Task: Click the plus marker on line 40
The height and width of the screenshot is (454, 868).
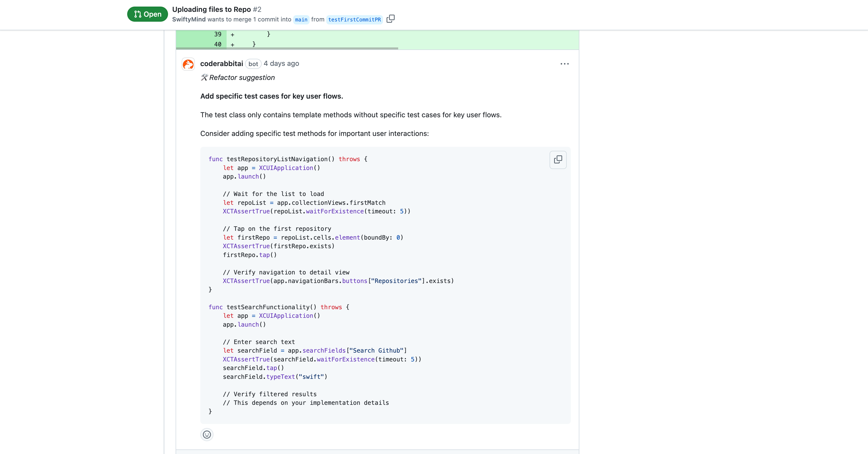Action: [x=232, y=44]
